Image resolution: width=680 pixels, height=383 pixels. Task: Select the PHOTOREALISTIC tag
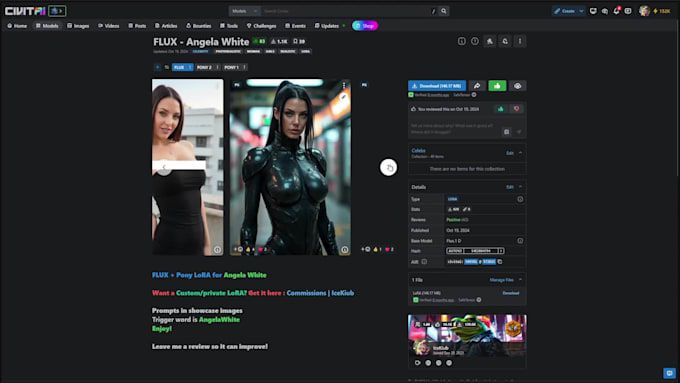coord(228,51)
